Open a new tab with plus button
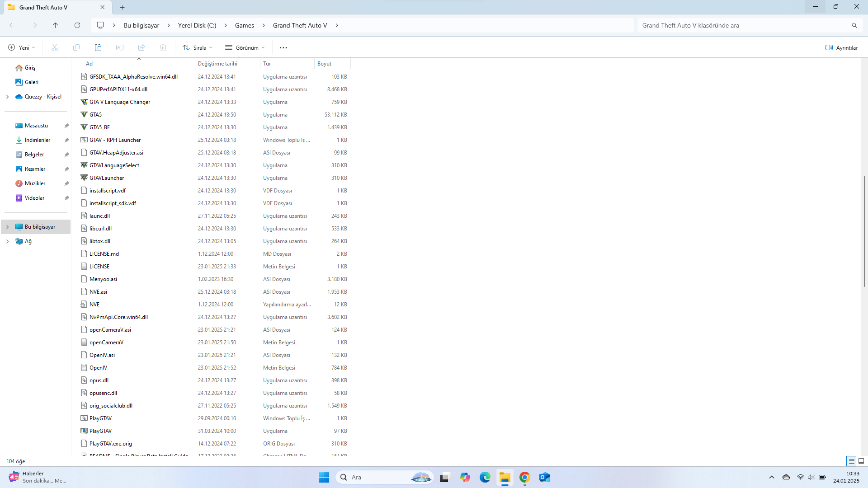The height and width of the screenshot is (488, 868). tap(123, 7)
